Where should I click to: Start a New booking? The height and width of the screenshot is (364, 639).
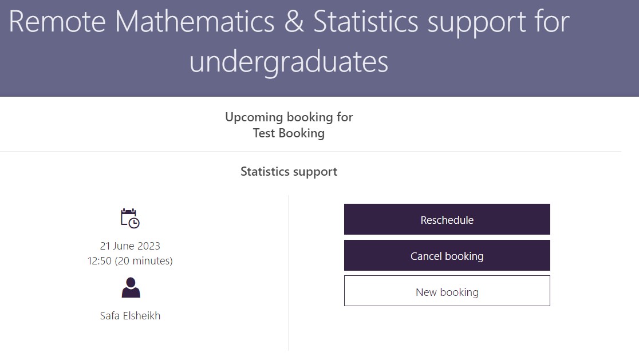click(x=447, y=292)
